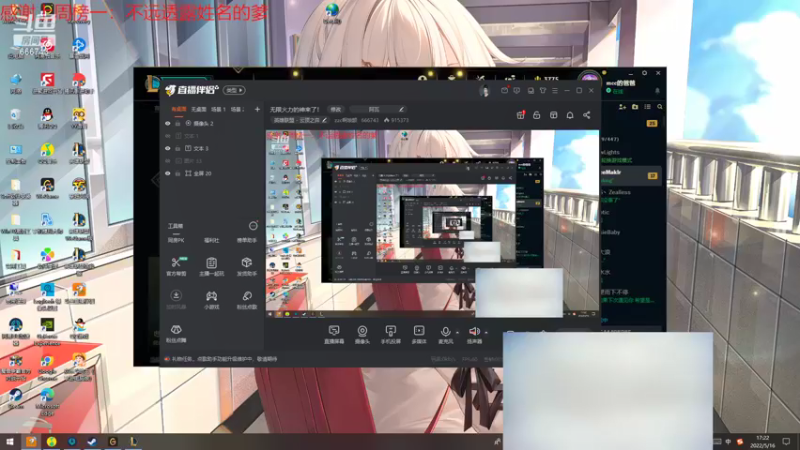Switch to the 场景 1 scene tab

[x=218, y=109]
